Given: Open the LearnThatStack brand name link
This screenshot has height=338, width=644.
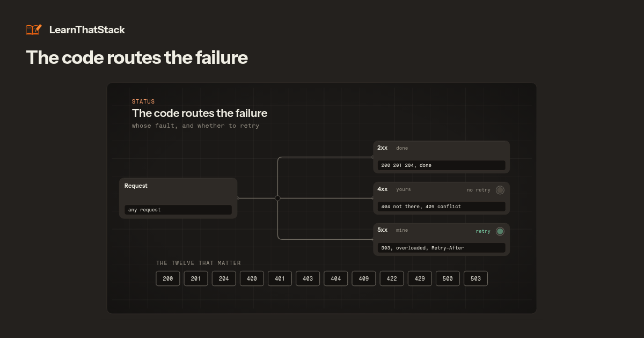Looking at the screenshot, I should (x=87, y=30).
